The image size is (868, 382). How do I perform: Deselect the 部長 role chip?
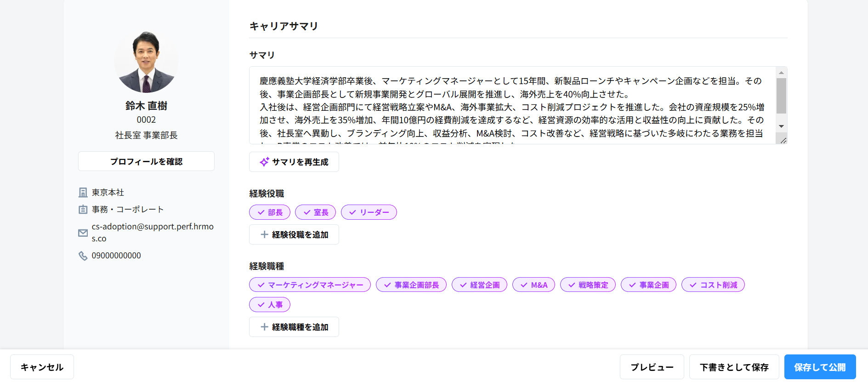[x=270, y=212]
